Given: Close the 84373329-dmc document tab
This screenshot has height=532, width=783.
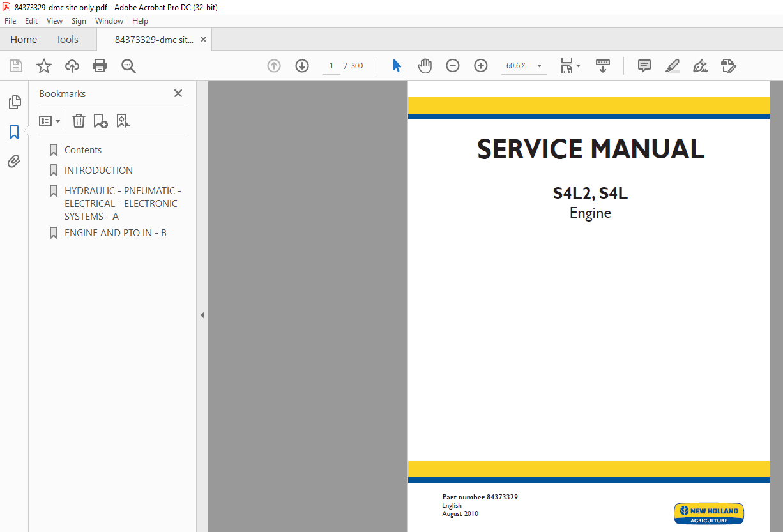Looking at the screenshot, I should coord(203,40).
